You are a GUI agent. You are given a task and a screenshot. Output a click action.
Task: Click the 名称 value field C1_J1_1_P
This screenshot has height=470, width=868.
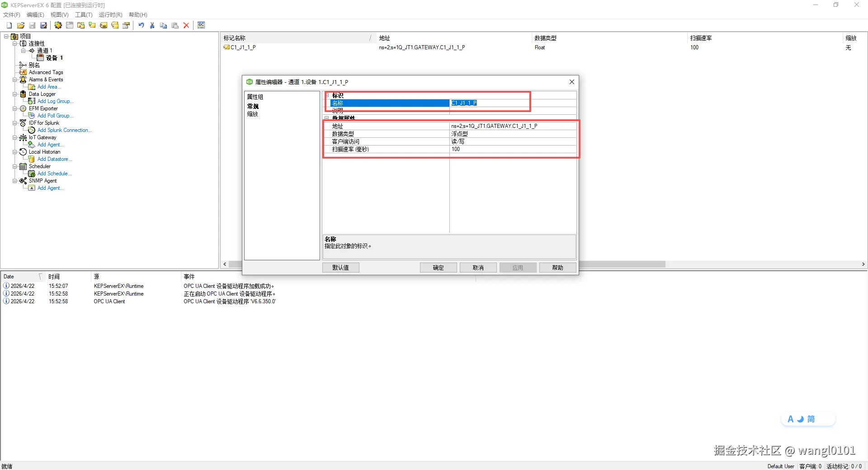pyautogui.click(x=513, y=103)
